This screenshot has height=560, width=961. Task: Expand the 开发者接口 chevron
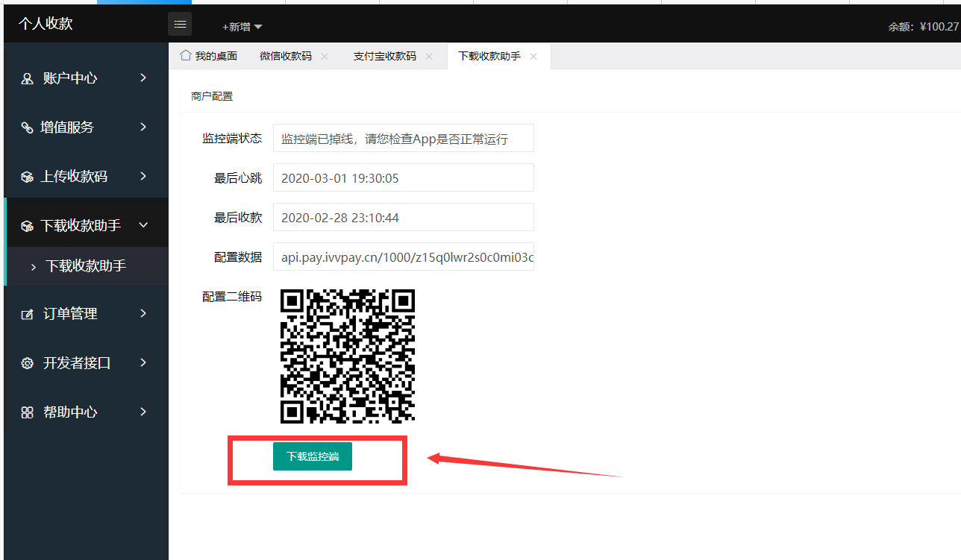[143, 362]
